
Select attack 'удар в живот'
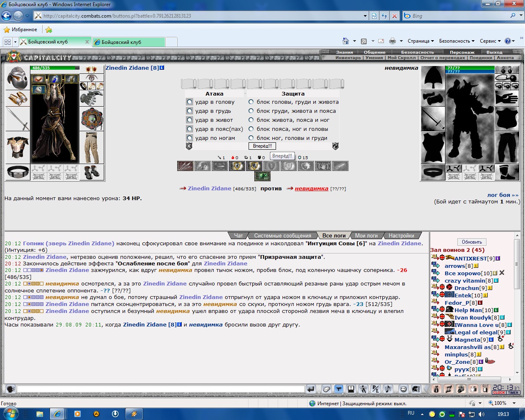[x=189, y=120]
